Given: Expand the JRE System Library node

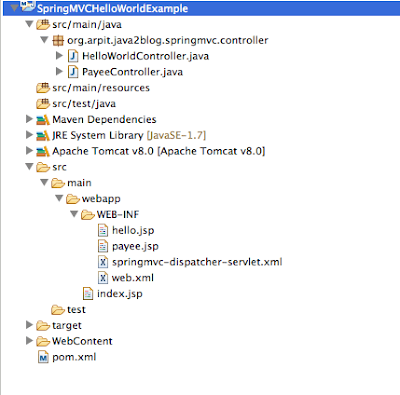Looking at the screenshot, I should click(29, 135).
